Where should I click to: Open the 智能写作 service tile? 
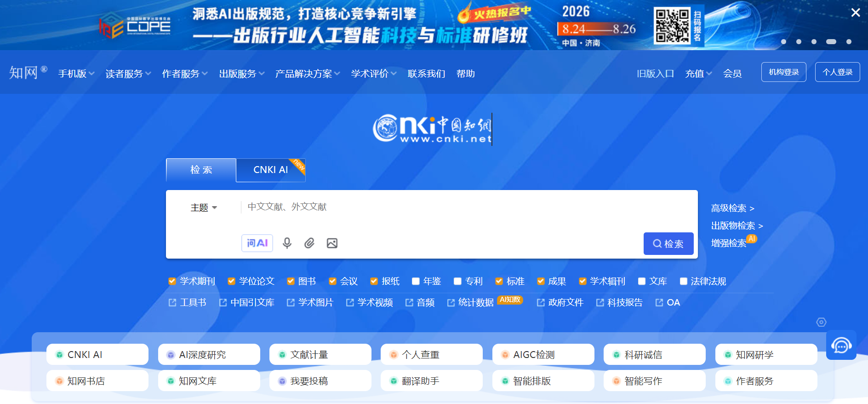click(655, 381)
